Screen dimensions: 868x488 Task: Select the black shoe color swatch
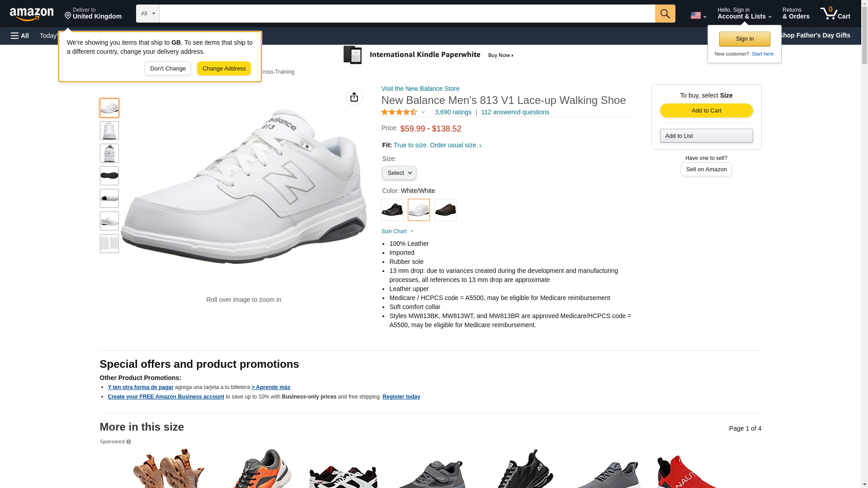point(392,210)
